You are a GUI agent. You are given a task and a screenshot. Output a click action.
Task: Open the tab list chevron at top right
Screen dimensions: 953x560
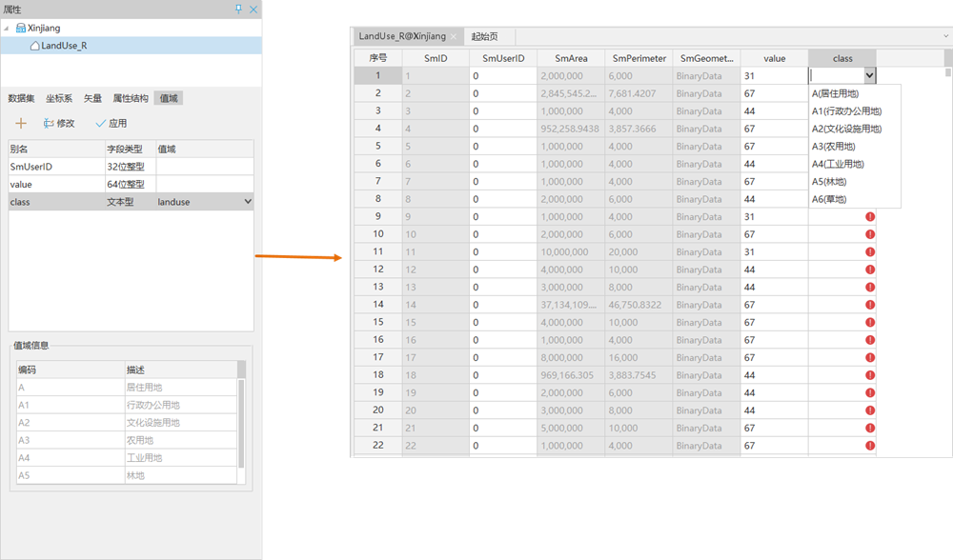click(944, 36)
